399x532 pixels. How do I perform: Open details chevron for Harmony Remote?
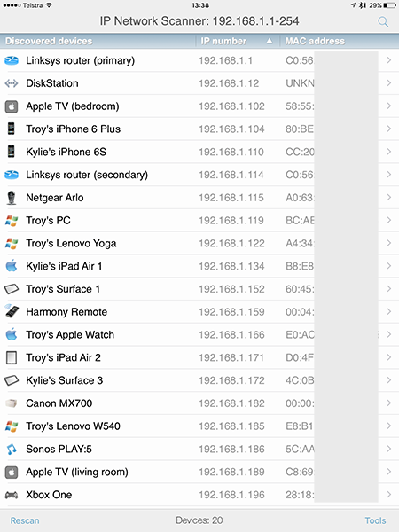389,312
